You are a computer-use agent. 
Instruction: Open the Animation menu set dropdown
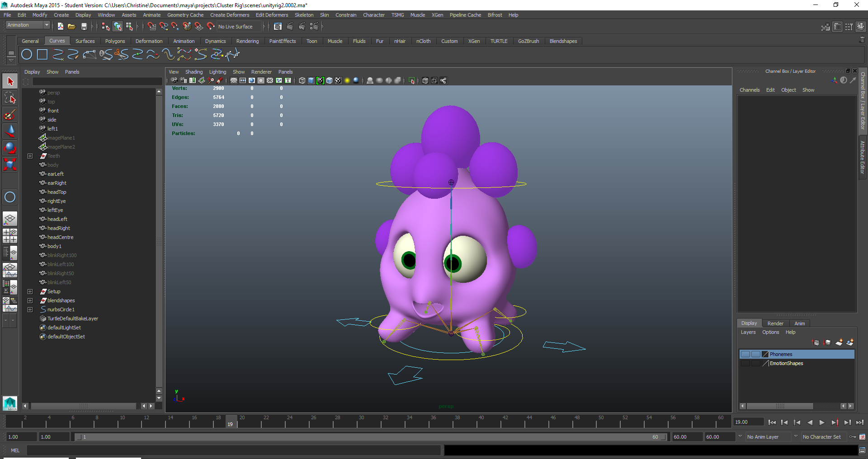click(28, 25)
